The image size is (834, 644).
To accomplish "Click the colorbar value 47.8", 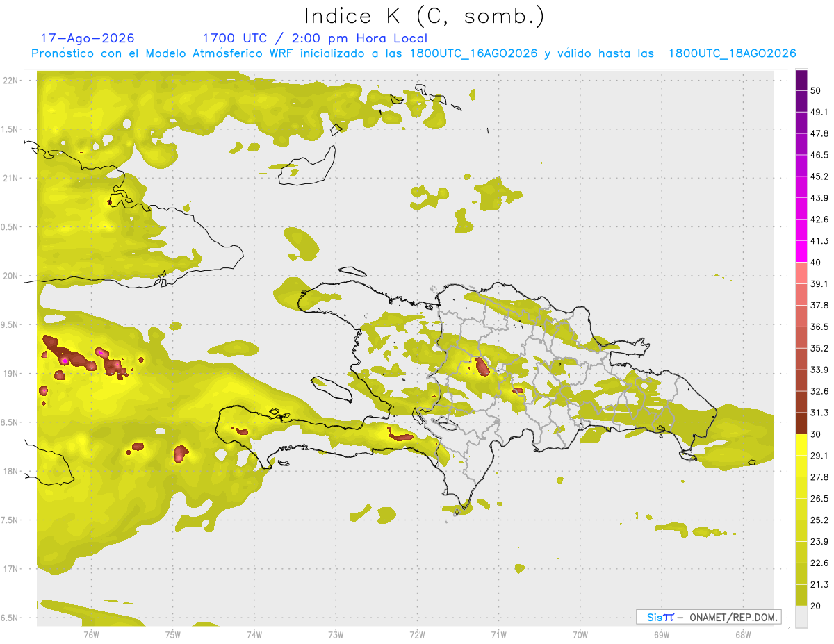I will pyautogui.click(x=819, y=133).
